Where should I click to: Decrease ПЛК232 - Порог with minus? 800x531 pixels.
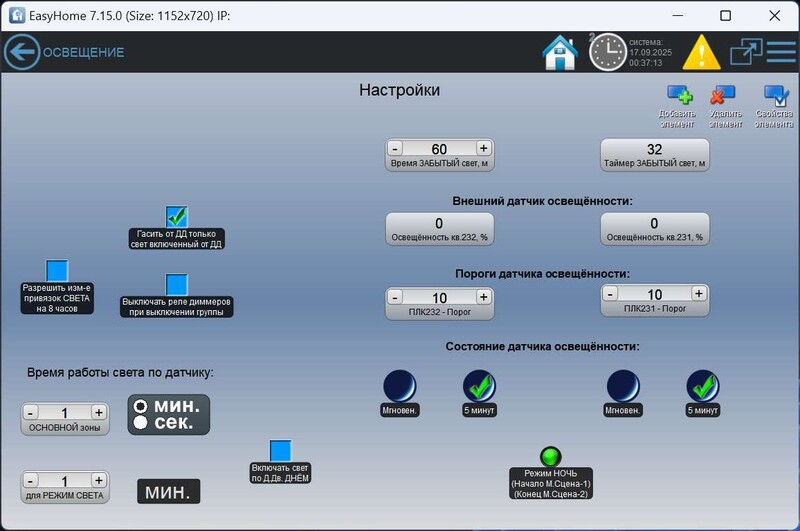tap(395, 298)
